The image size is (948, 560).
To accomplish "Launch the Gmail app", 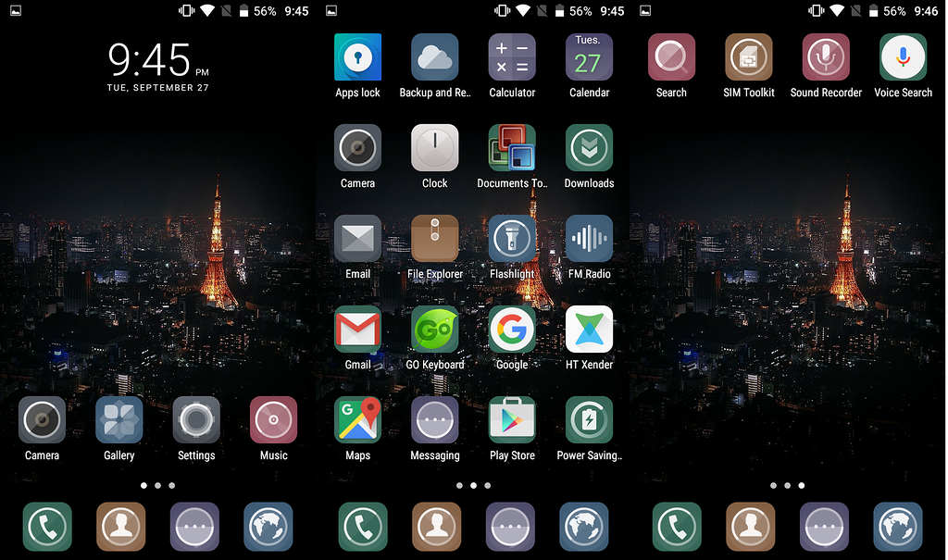I will [x=358, y=330].
